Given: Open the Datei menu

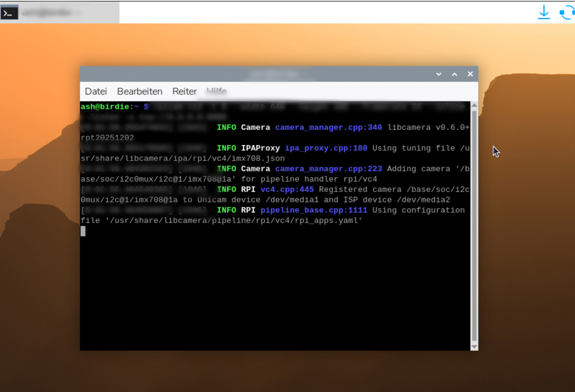Looking at the screenshot, I should pos(96,92).
